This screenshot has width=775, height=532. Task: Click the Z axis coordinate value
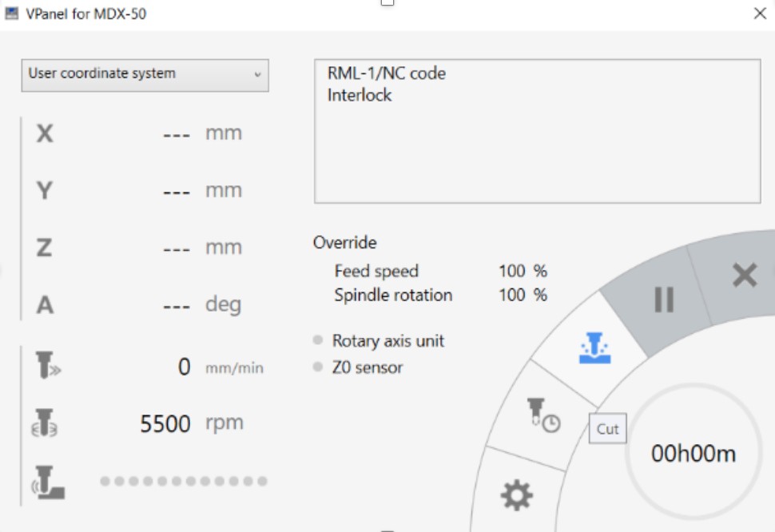click(176, 248)
